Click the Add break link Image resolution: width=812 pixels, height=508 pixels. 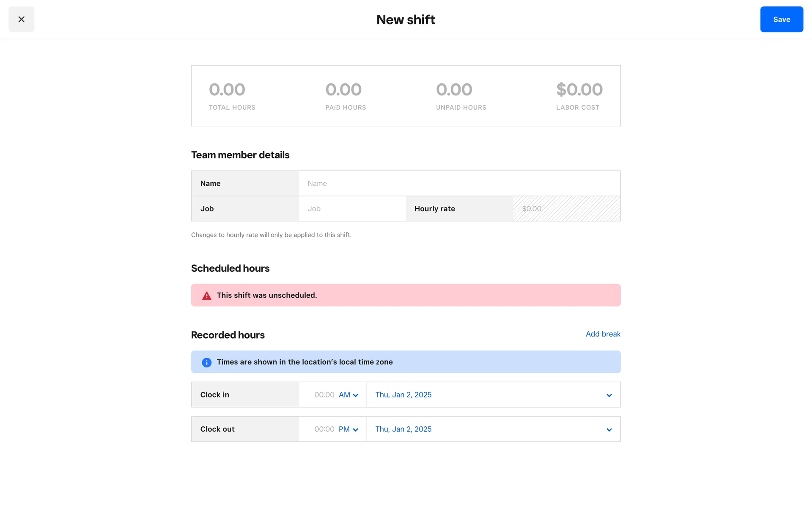point(603,334)
